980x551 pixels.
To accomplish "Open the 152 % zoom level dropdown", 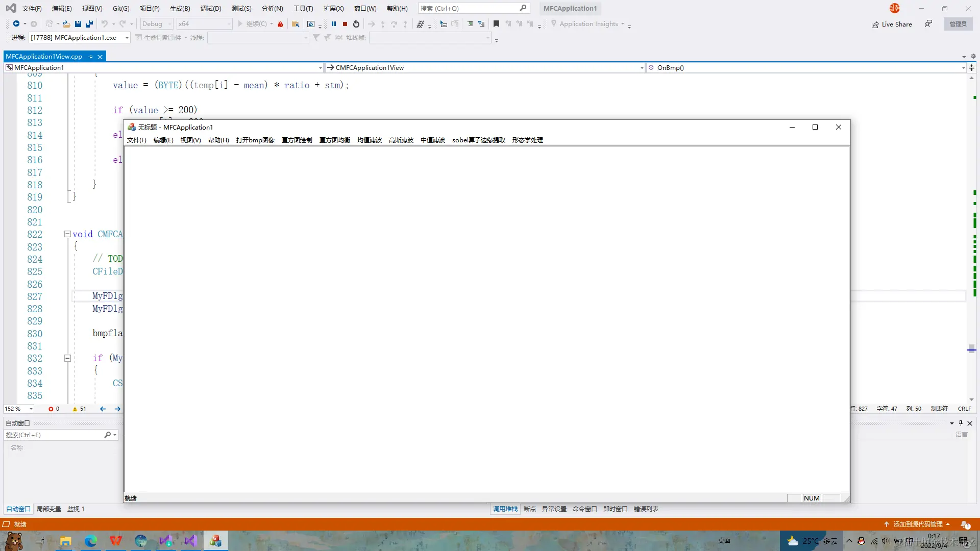I will pyautogui.click(x=31, y=409).
